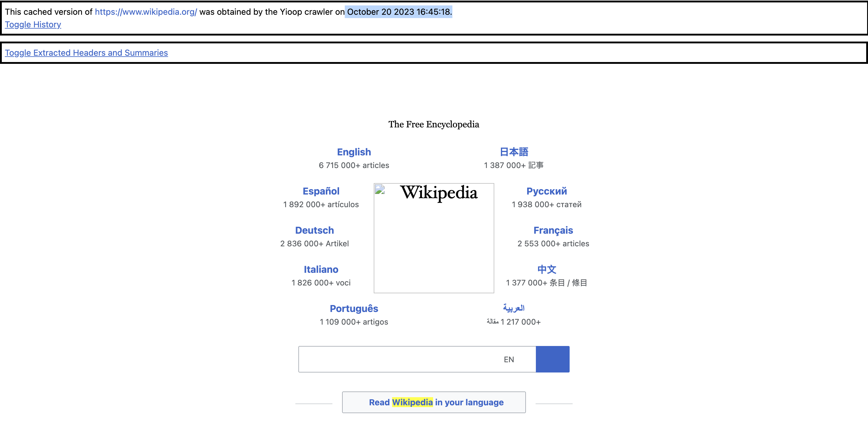Open the EN search language selector
Viewport: 868px width, 430px height.
(x=509, y=359)
